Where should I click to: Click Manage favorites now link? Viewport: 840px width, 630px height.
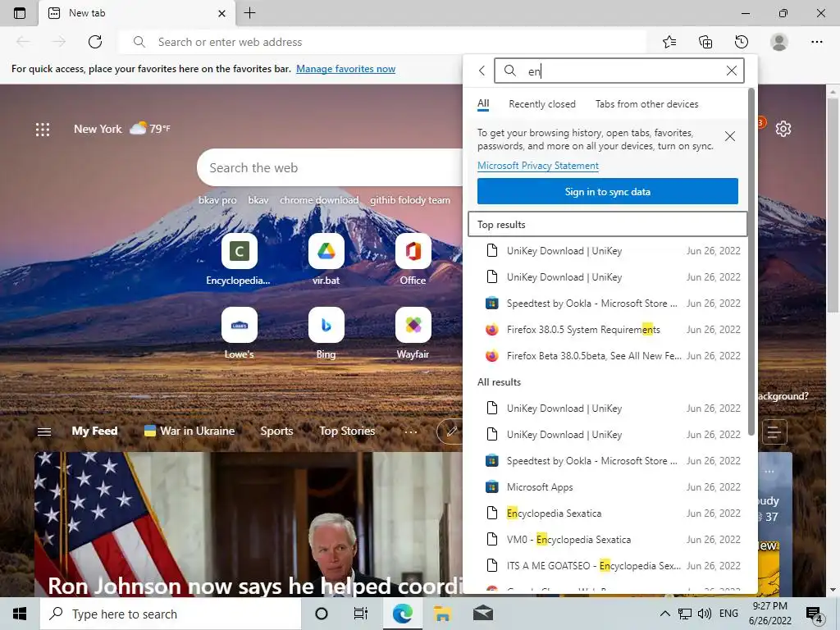pyautogui.click(x=345, y=69)
